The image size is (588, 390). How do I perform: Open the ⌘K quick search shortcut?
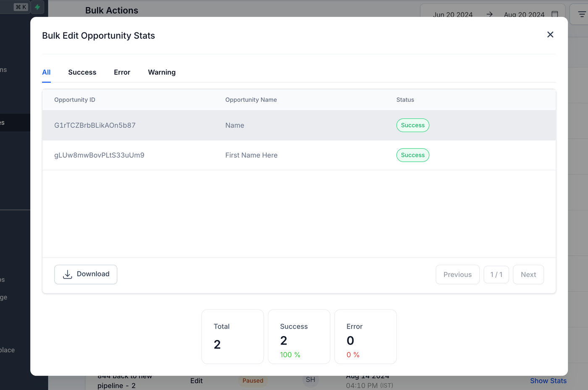[21, 7]
